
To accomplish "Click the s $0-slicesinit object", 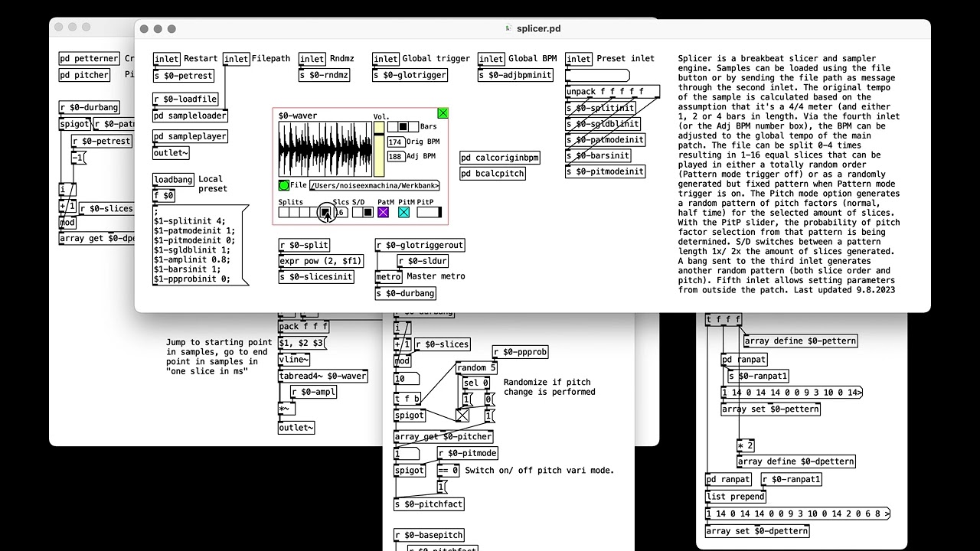I will click(x=316, y=277).
